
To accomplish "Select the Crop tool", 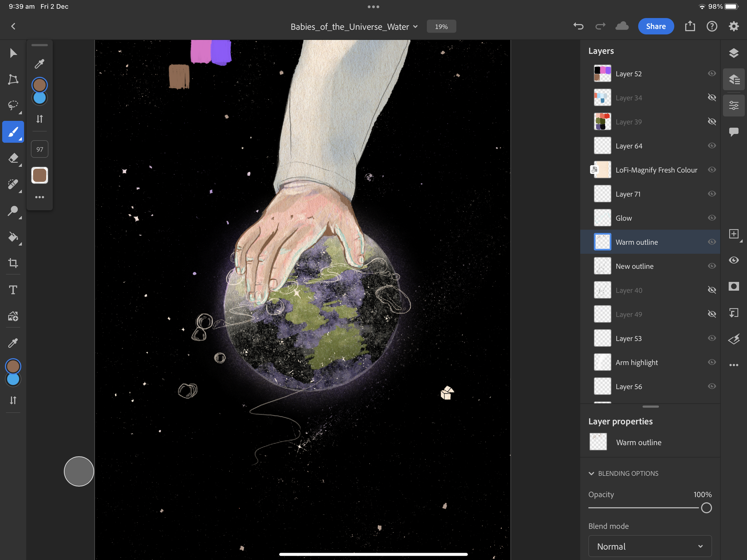I will [13, 263].
